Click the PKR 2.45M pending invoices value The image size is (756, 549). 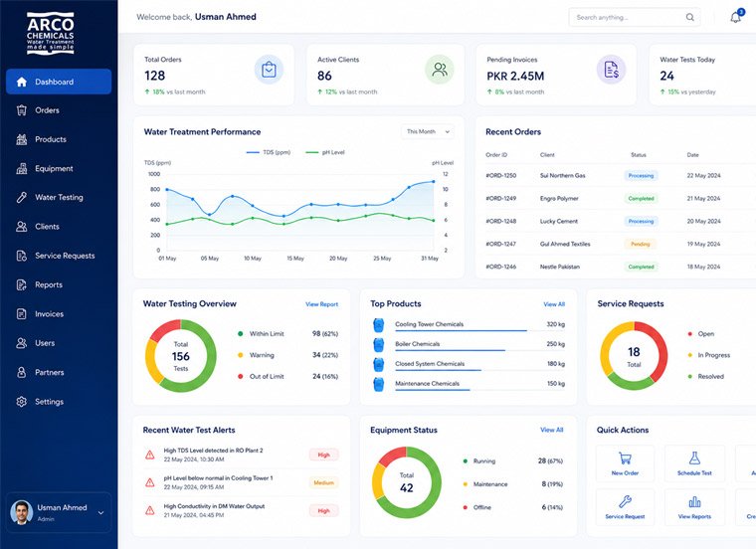click(515, 77)
